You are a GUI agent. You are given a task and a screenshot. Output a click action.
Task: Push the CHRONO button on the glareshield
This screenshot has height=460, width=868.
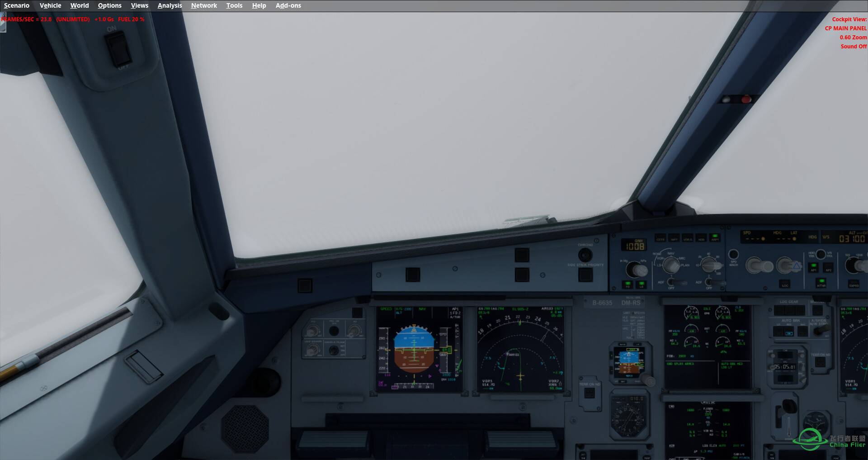585,255
